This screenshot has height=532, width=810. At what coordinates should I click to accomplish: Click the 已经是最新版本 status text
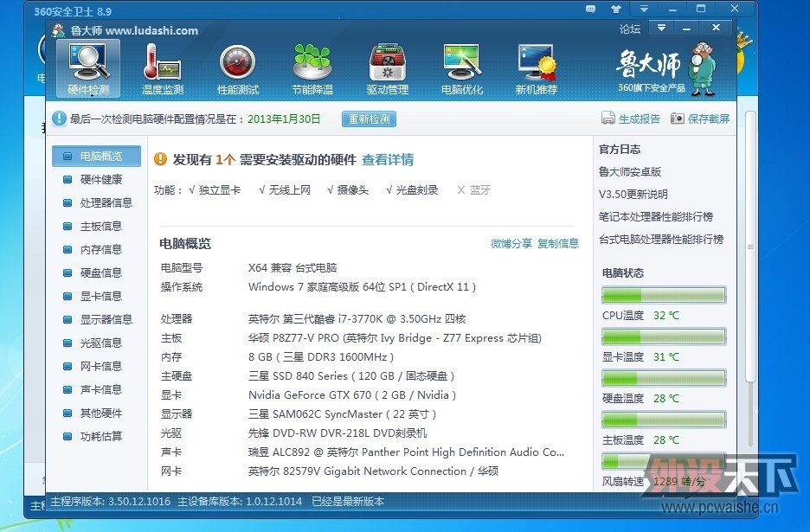pos(348,502)
